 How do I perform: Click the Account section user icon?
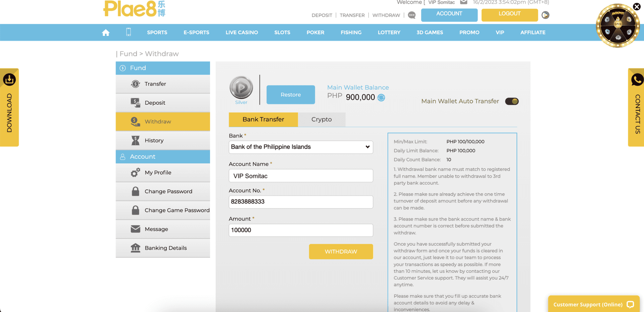point(123,157)
